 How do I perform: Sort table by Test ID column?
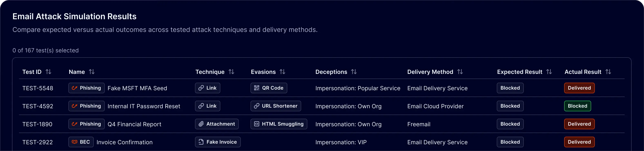(49, 72)
